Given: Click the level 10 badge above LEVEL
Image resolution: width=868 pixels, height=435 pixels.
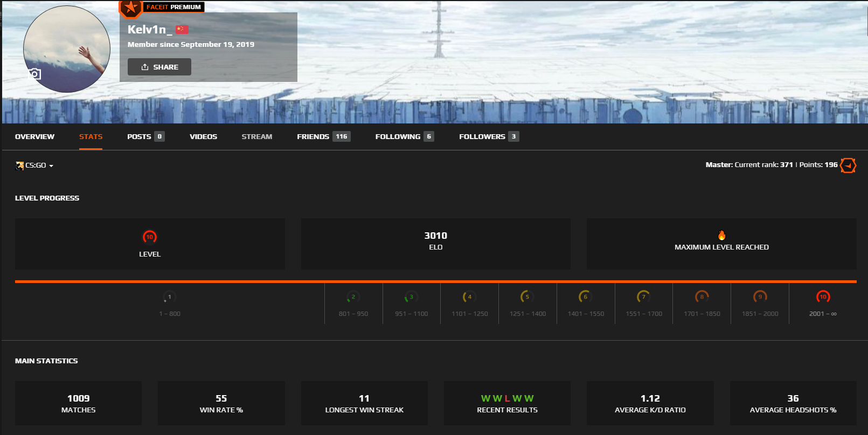Looking at the screenshot, I should [x=150, y=237].
